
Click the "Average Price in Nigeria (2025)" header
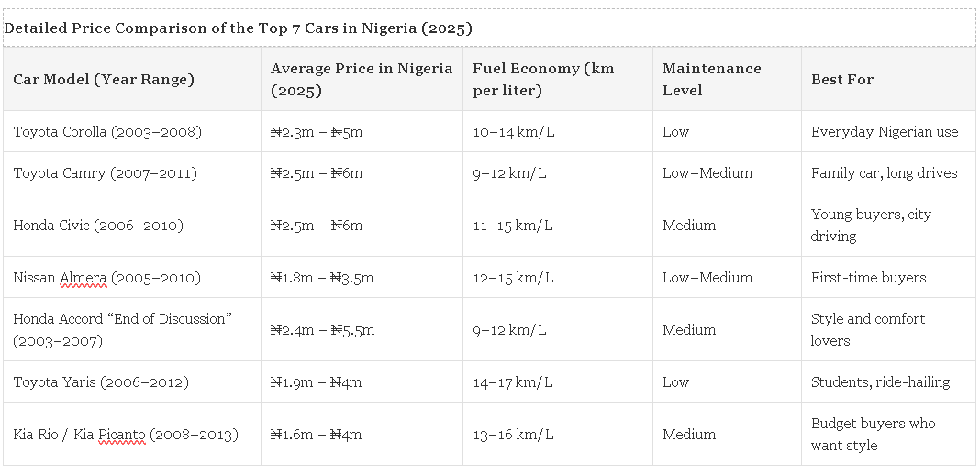pyautogui.click(x=362, y=80)
